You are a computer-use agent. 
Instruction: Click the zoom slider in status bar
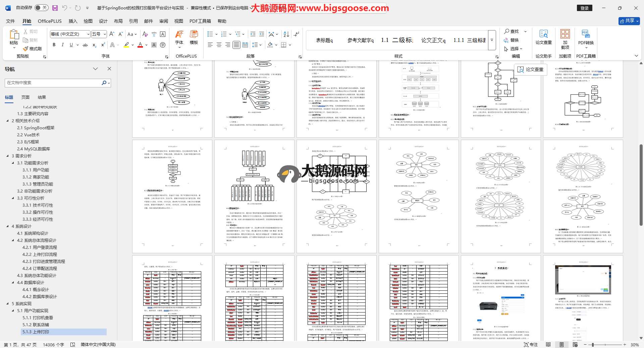point(593,345)
